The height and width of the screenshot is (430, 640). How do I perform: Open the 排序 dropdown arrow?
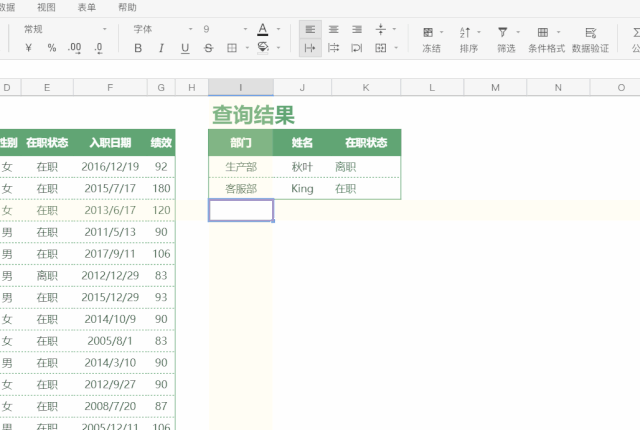479,32
